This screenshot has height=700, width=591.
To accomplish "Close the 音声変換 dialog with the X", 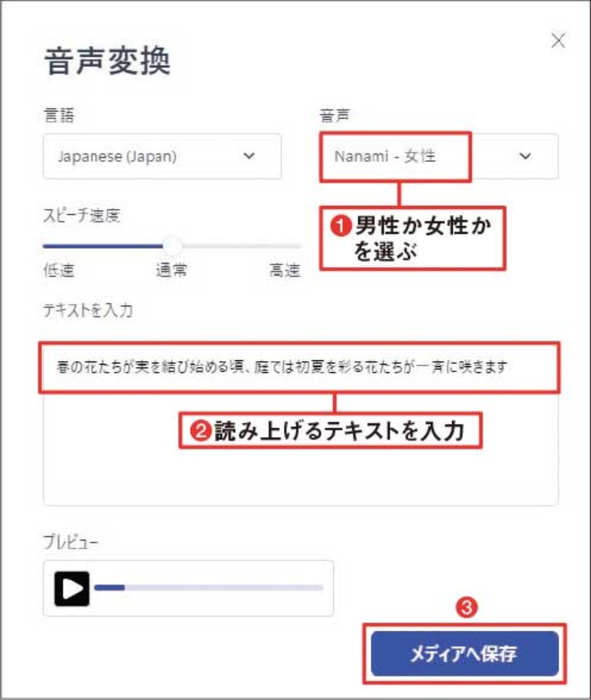I will (x=558, y=41).
